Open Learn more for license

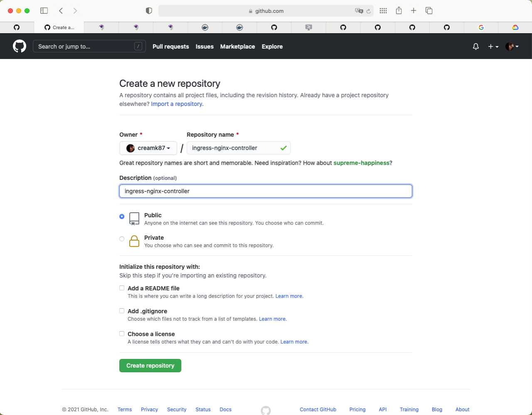(x=294, y=342)
